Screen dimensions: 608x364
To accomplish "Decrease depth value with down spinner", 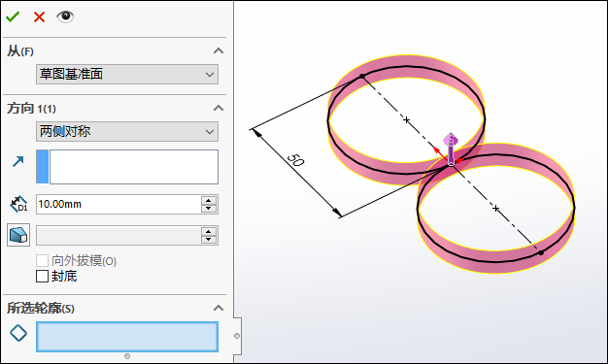I will [209, 209].
